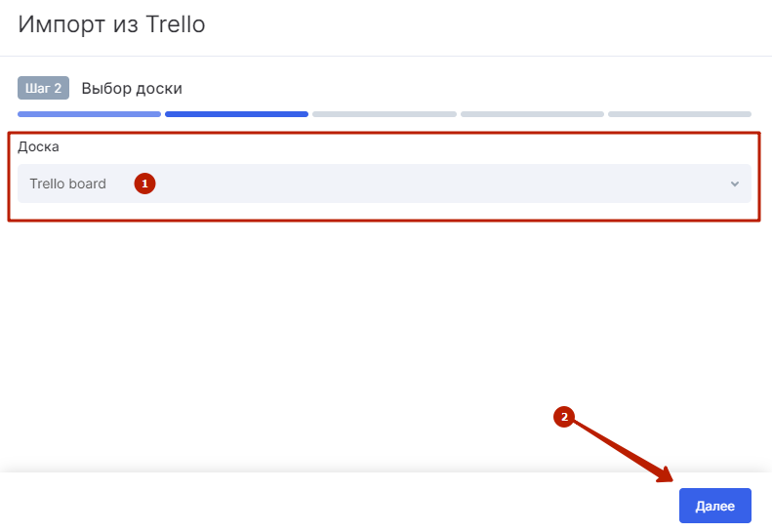Select the first progress bar segment
Viewport: 772px width, 532px height.
pos(89,114)
